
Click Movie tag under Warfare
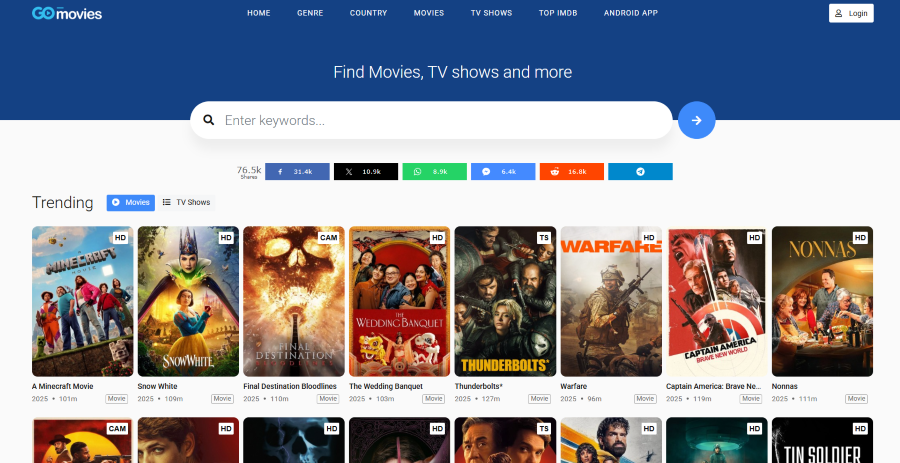(645, 399)
